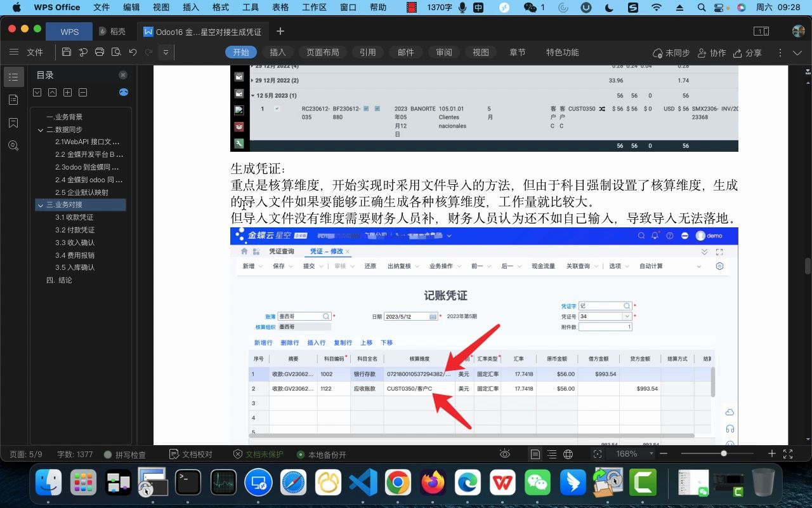Image resolution: width=812 pixels, height=508 pixels.
Task: Open the 稻壳 tab
Action: [x=113, y=31]
